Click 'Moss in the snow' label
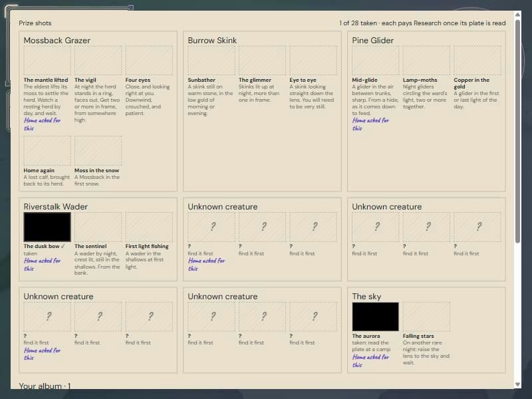This screenshot has width=532, height=399. (x=96, y=170)
